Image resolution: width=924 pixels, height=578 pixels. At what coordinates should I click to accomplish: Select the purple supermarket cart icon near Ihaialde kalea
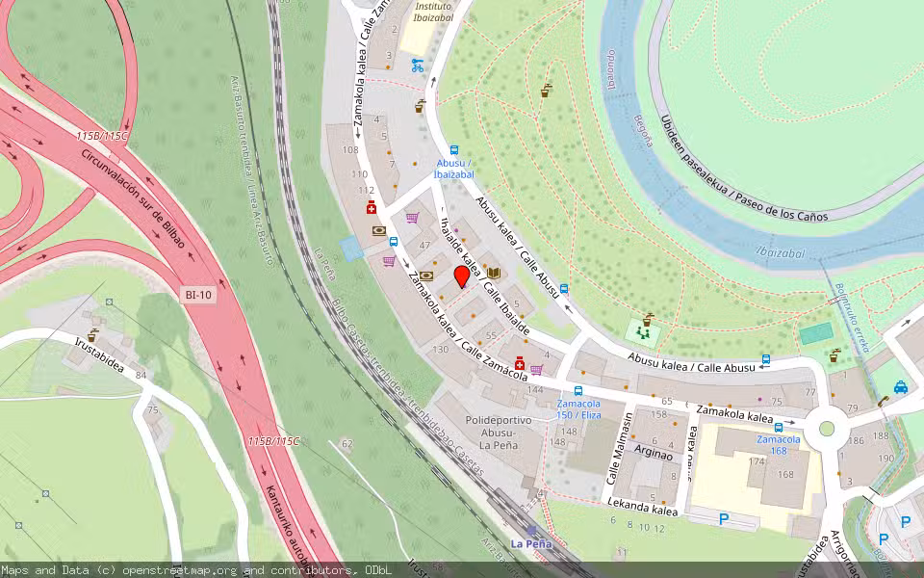pos(411,217)
